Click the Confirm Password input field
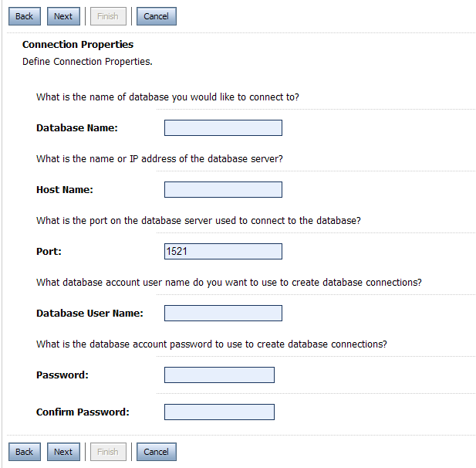The width and height of the screenshot is (476, 468). [219, 412]
